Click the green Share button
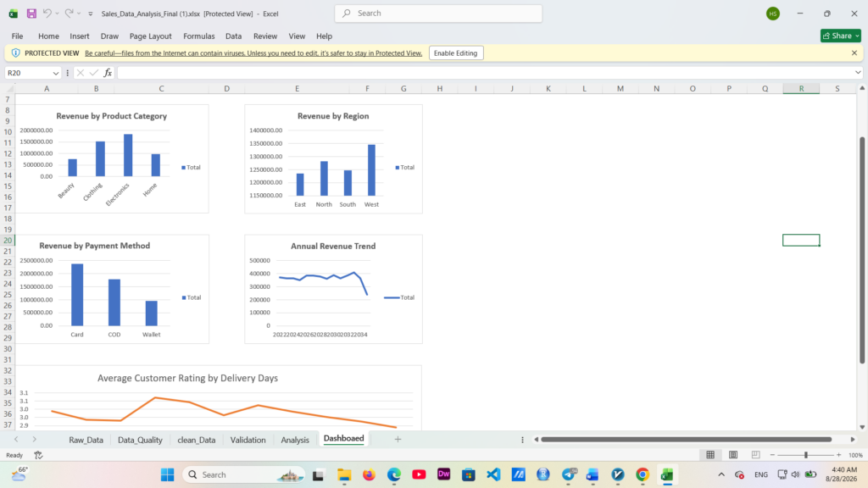This screenshot has height=488, width=868. pos(840,36)
